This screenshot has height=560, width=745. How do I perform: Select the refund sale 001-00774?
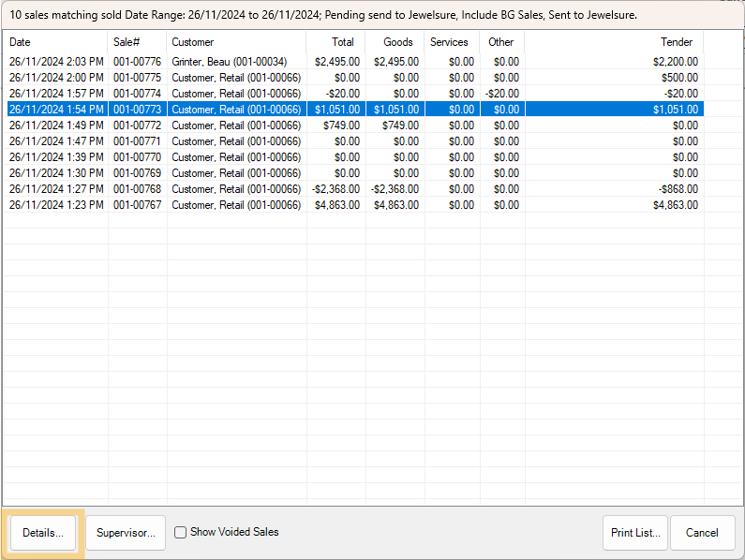coord(137,94)
